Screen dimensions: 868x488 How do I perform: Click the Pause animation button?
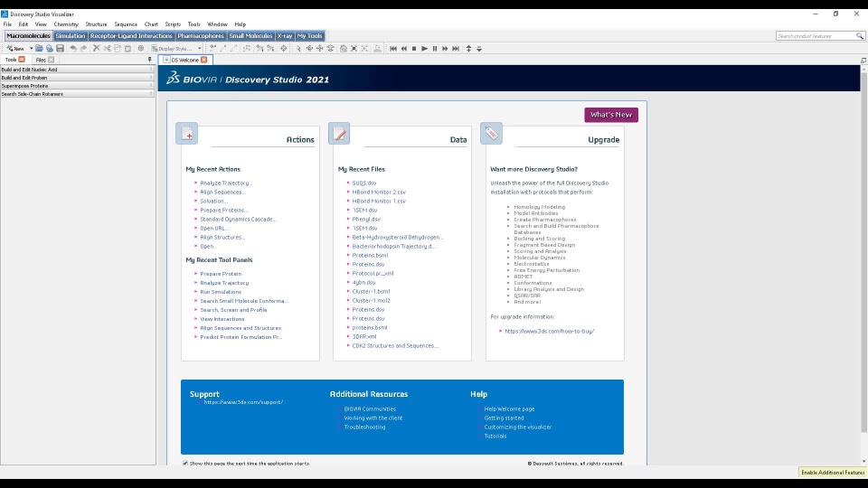tap(435, 49)
